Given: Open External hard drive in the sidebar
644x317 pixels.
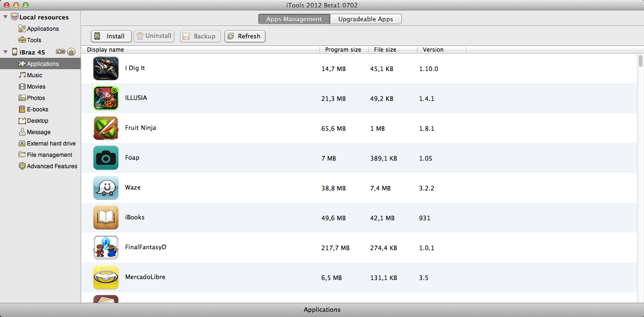Looking at the screenshot, I should [47, 144].
